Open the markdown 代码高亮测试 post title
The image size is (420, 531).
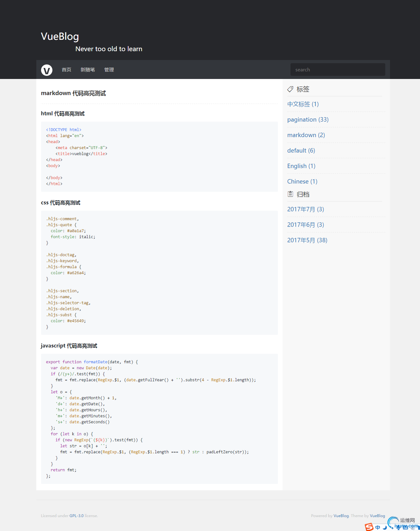point(73,93)
